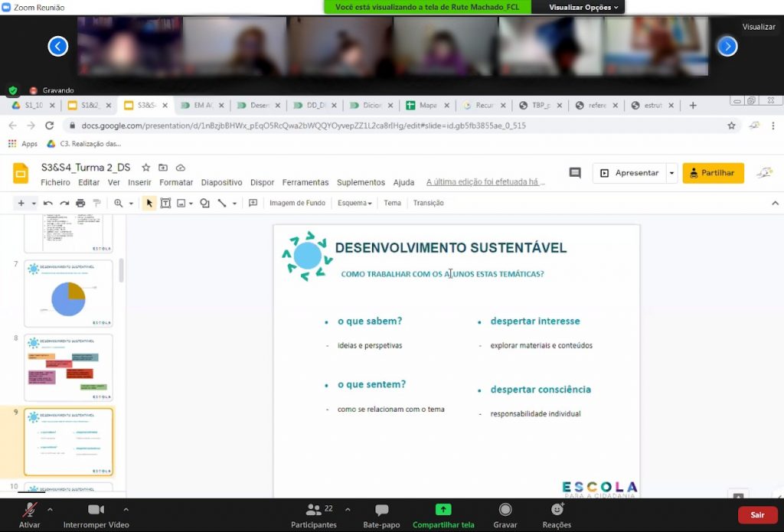This screenshot has height=532, width=784.
Task: Select the text box tool
Action: [x=165, y=203]
